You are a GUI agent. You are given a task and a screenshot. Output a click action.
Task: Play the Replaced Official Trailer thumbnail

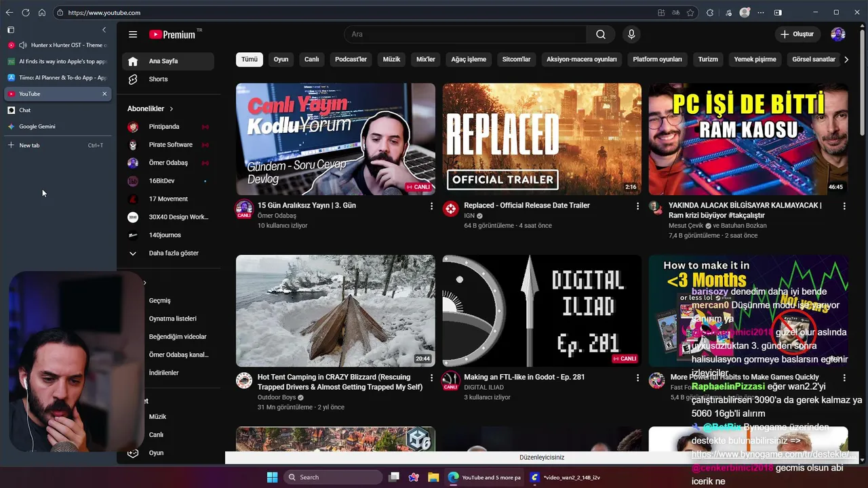click(x=542, y=139)
